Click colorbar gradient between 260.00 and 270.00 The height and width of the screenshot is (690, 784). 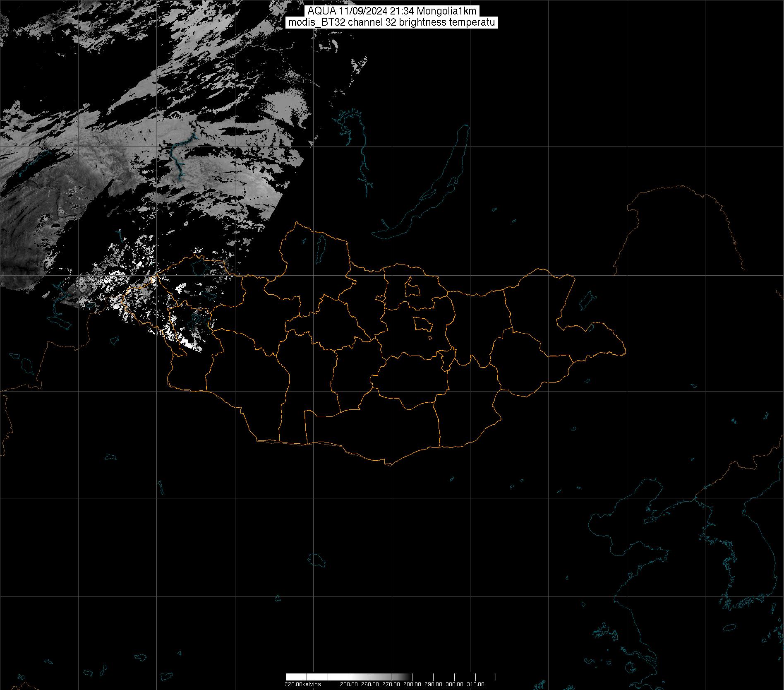pyautogui.click(x=381, y=677)
